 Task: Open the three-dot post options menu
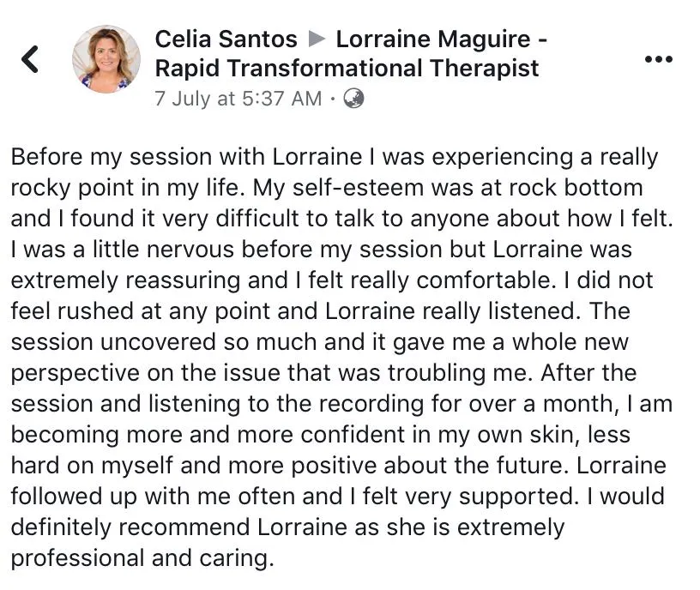659,59
